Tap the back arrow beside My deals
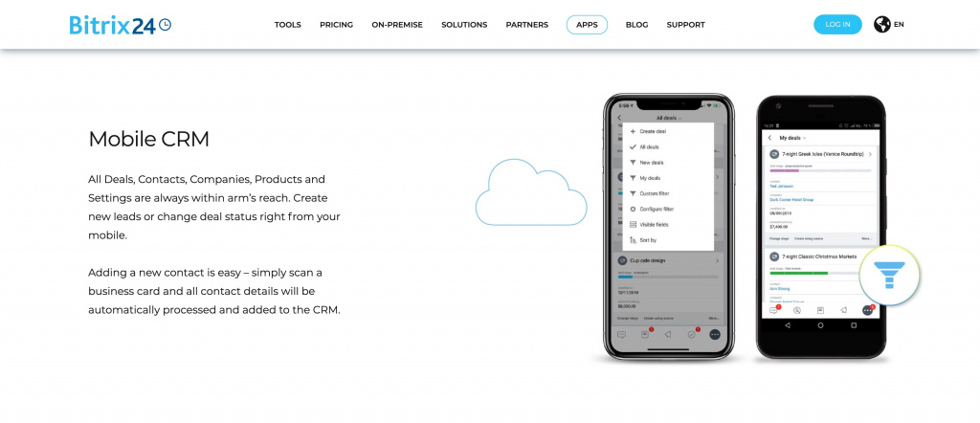This screenshot has width=980, height=423. 770,138
